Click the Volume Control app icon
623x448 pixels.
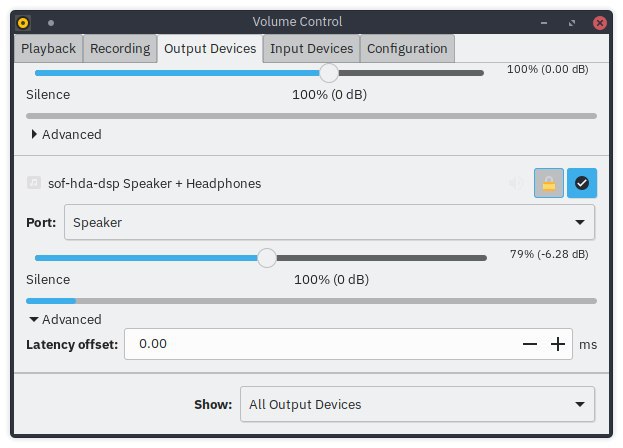[23, 23]
